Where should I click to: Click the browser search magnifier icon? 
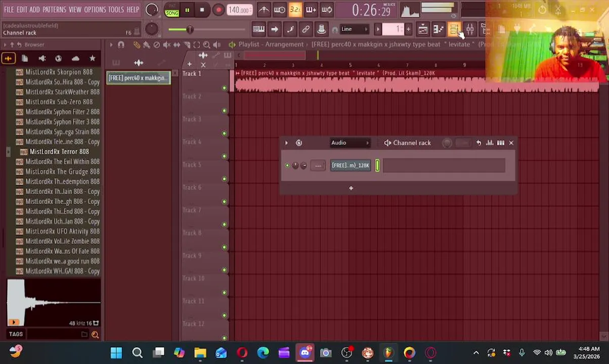tap(95, 334)
